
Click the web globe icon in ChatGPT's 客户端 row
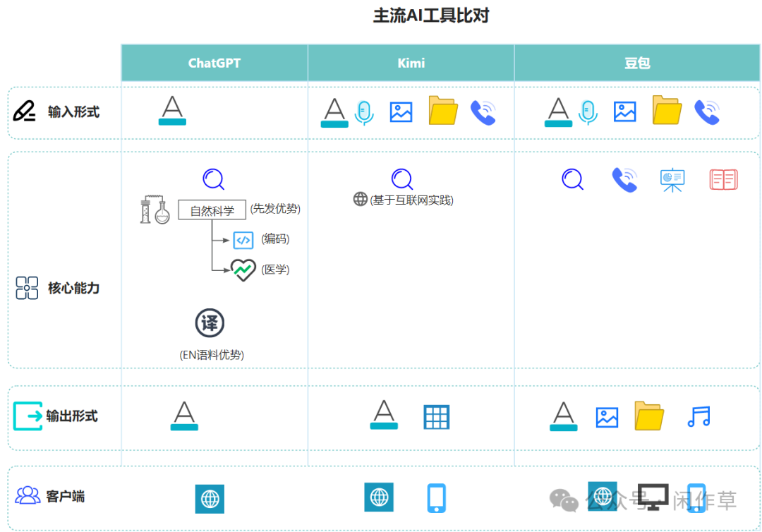tap(210, 499)
